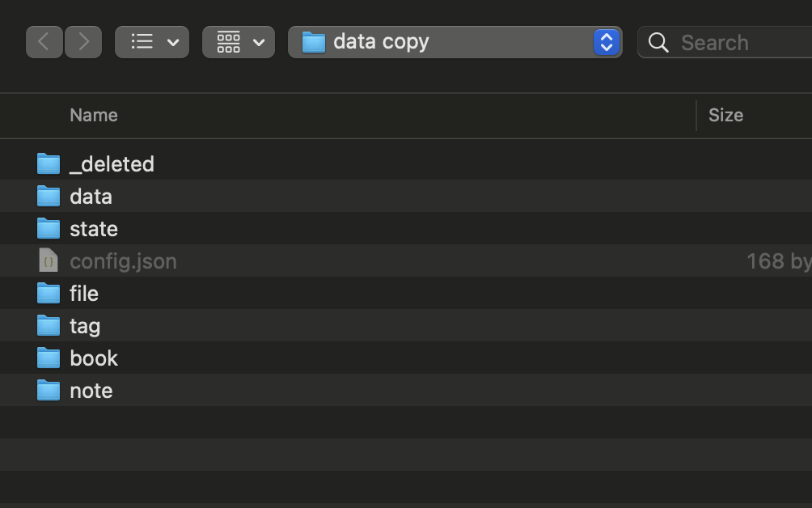Screen dimensions: 812x508
Task: Click the 'state' folder name
Action: 94,229
